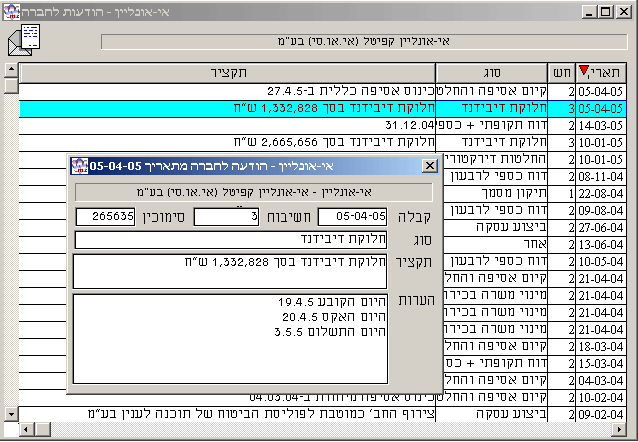Minimize the main window
The image size is (638, 442).
tap(588, 12)
